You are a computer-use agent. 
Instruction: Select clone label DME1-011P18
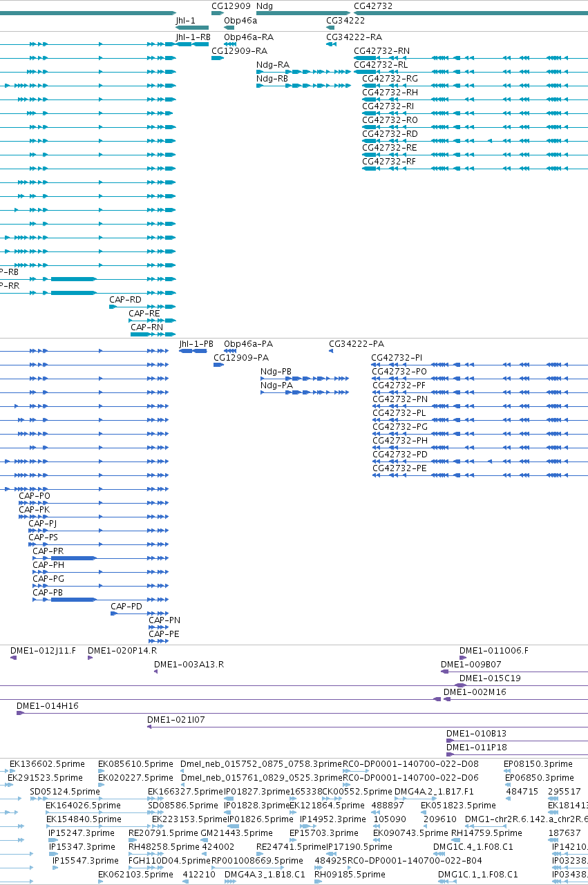(477, 747)
